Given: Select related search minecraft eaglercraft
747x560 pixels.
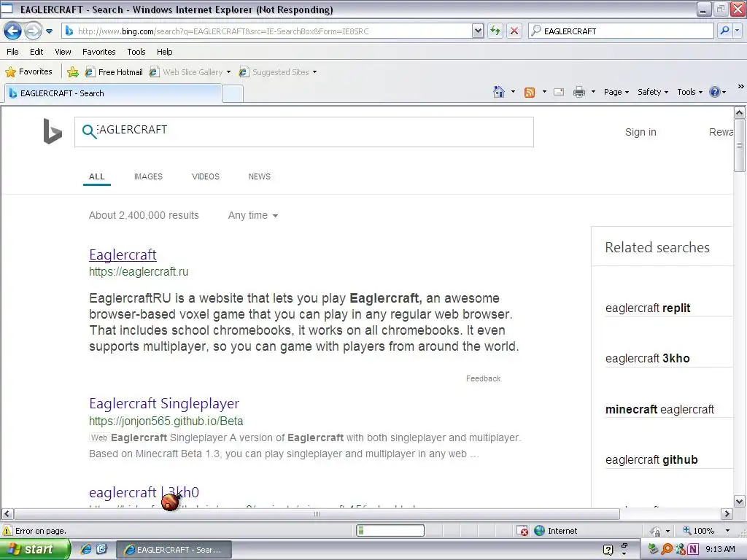Looking at the screenshot, I should [659, 409].
